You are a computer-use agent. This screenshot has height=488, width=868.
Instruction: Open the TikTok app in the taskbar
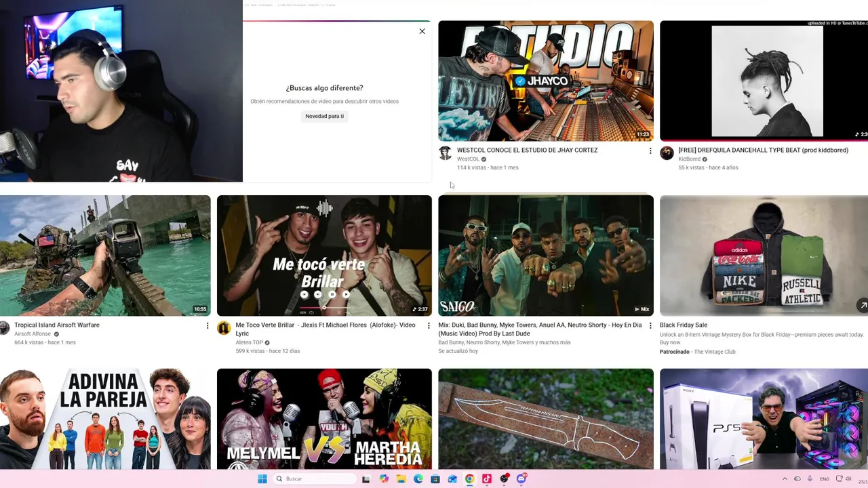(487, 479)
